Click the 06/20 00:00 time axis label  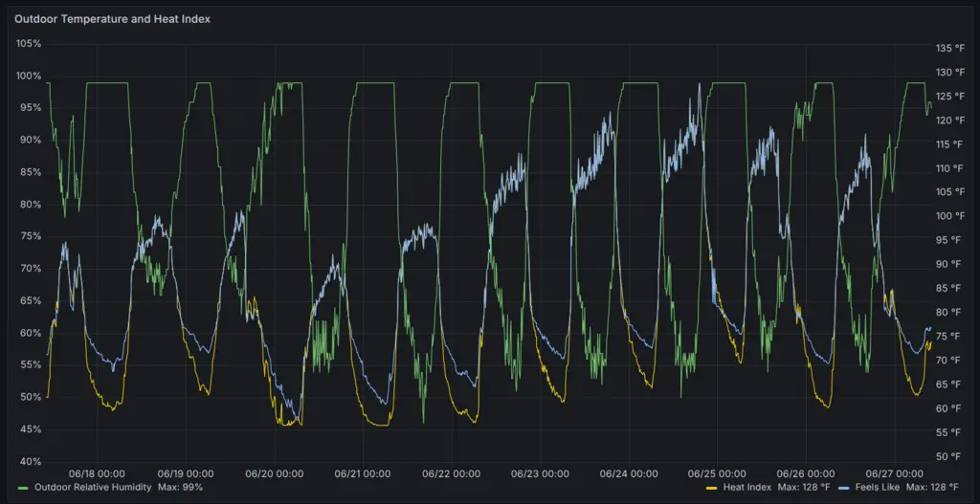[275, 473]
